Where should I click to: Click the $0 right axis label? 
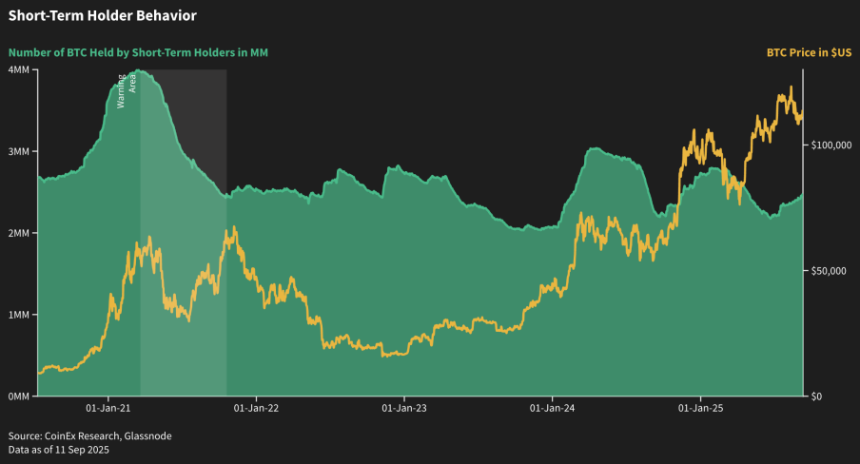click(x=817, y=397)
